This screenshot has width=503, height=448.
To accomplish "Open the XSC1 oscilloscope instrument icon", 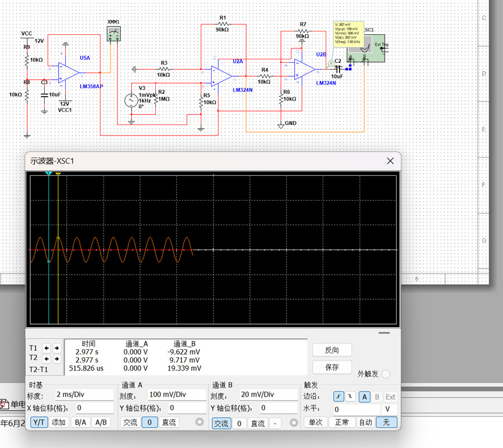I will pos(366,48).
